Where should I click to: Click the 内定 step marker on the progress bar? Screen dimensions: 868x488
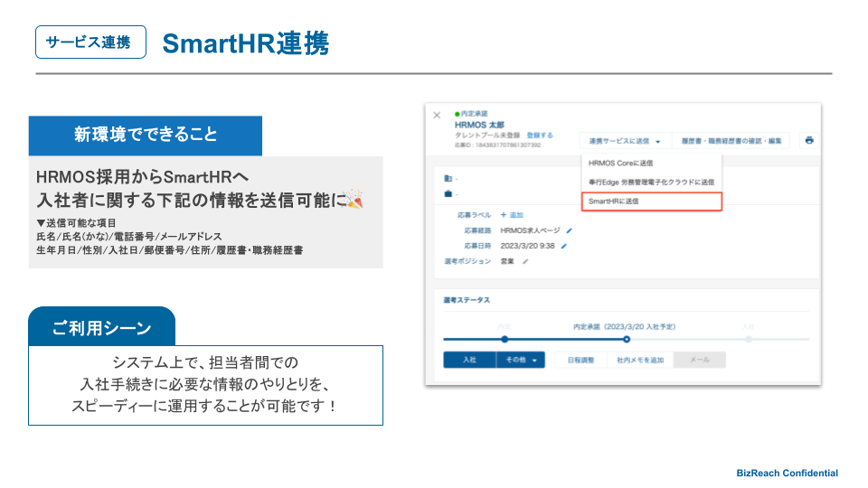pyautogui.click(x=505, y=339)
